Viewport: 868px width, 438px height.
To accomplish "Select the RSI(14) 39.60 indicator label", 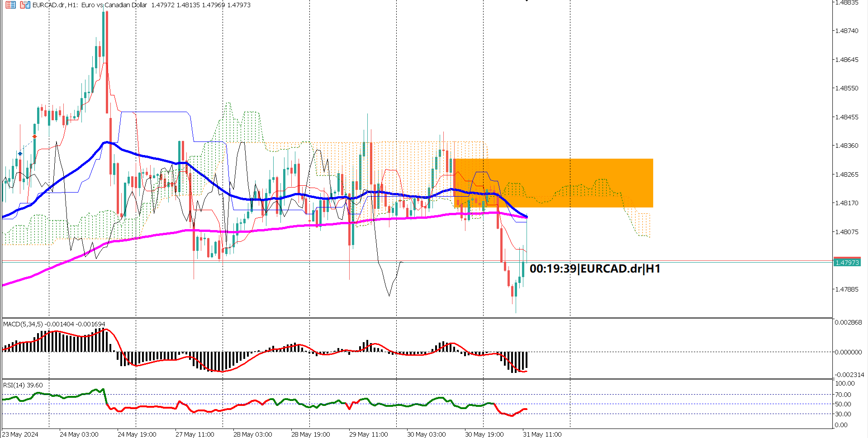I will click(x=21, y=386).
